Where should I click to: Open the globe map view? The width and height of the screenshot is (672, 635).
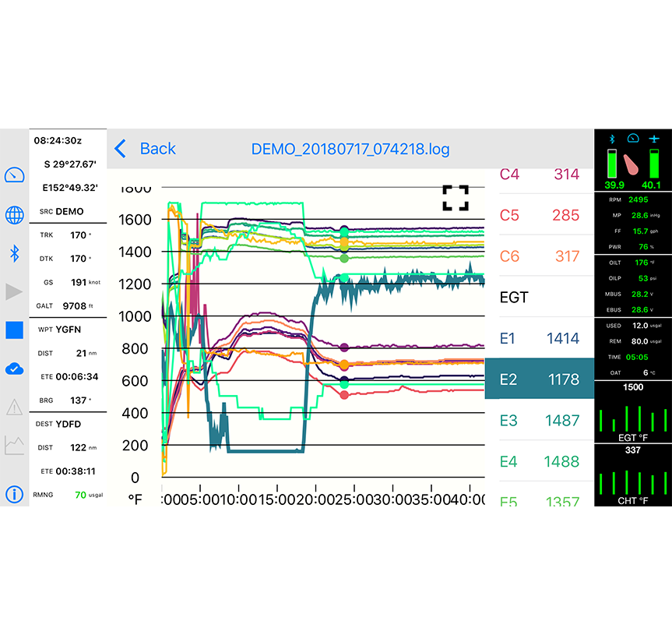[14, 215]
